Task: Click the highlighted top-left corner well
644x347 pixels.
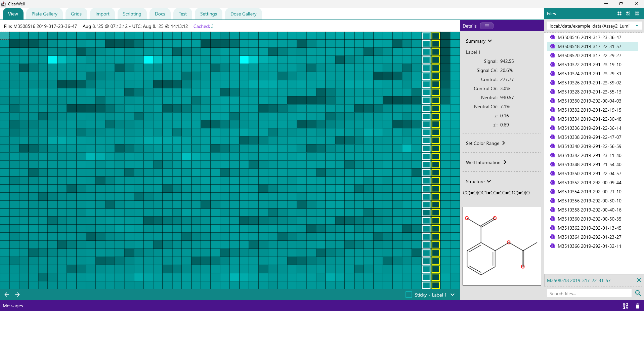Action: (5, 36)
